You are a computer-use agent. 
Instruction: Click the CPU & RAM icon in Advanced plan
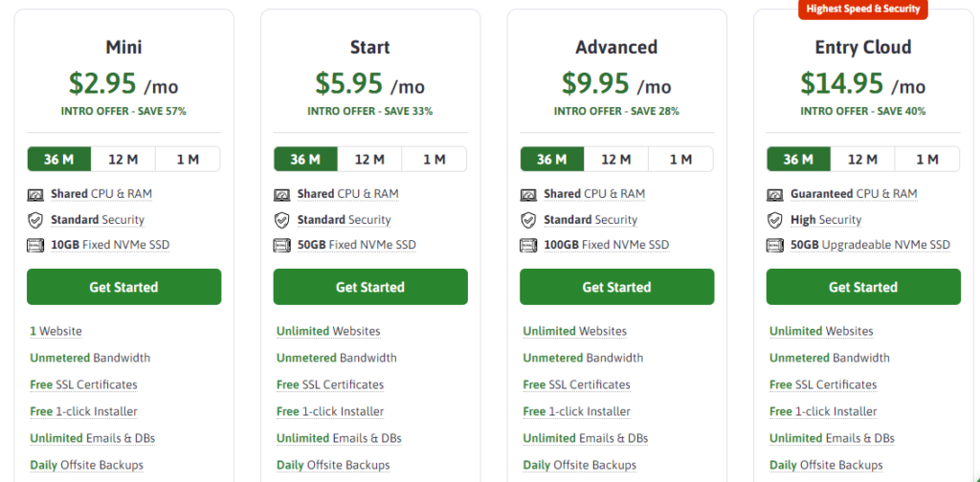click(528, 194)
